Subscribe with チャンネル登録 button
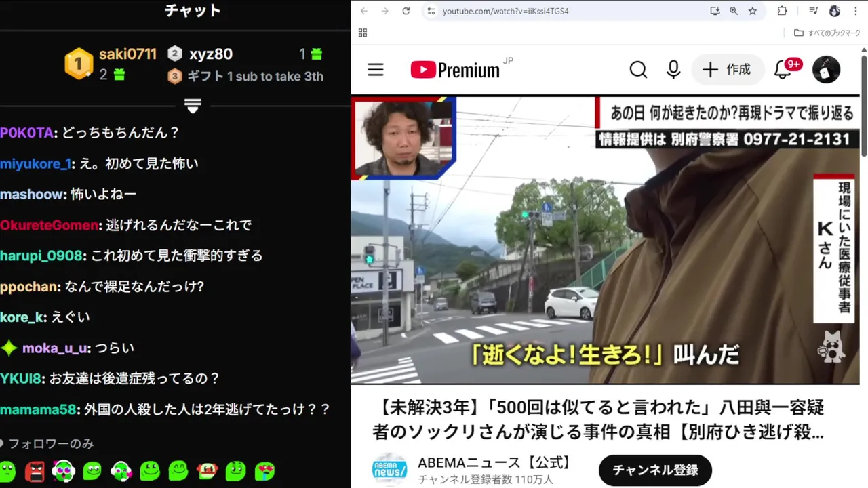Viewport: 868px width, 488px height. point(655,470)
